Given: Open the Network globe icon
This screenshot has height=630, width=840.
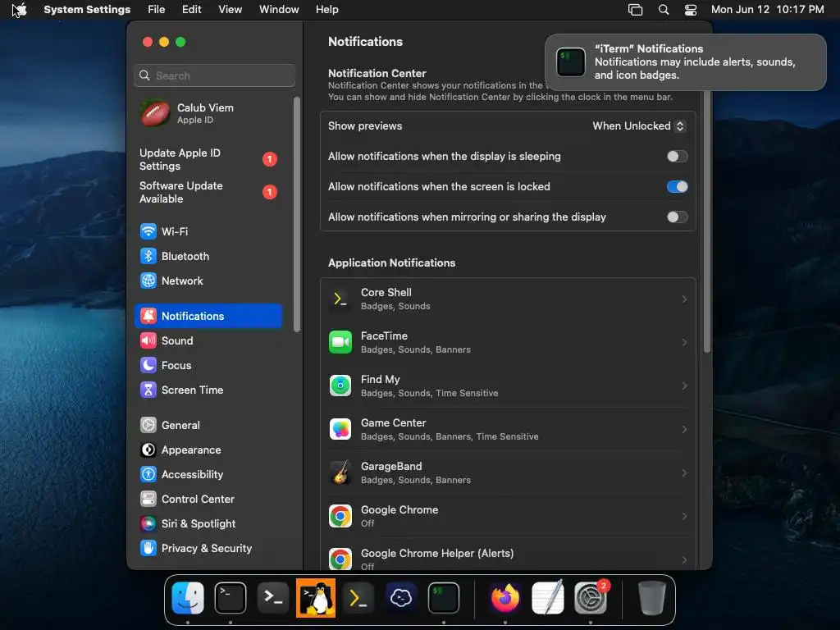Looking at the screenshot, I should coord(148,281).
